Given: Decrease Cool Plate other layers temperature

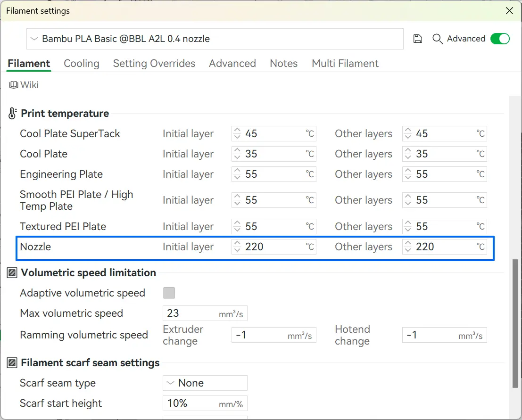Looking at the screenshot, I should pyautogui.click(x=408, y=157).
